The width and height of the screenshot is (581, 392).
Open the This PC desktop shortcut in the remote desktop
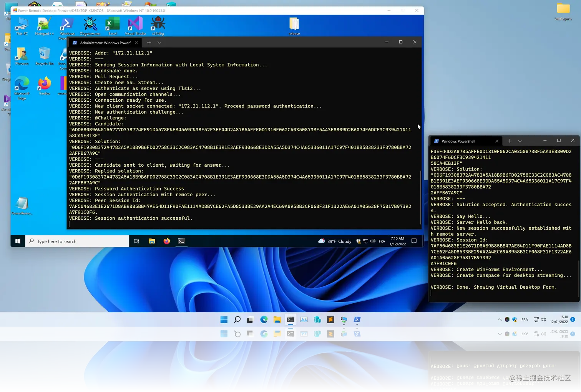click(22, 26)
